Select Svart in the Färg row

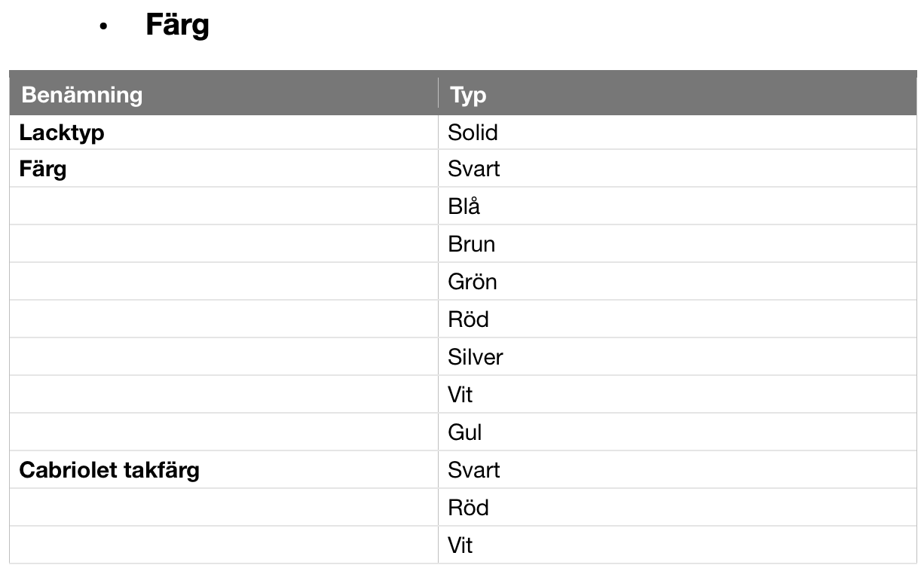[x=473, y=169]
